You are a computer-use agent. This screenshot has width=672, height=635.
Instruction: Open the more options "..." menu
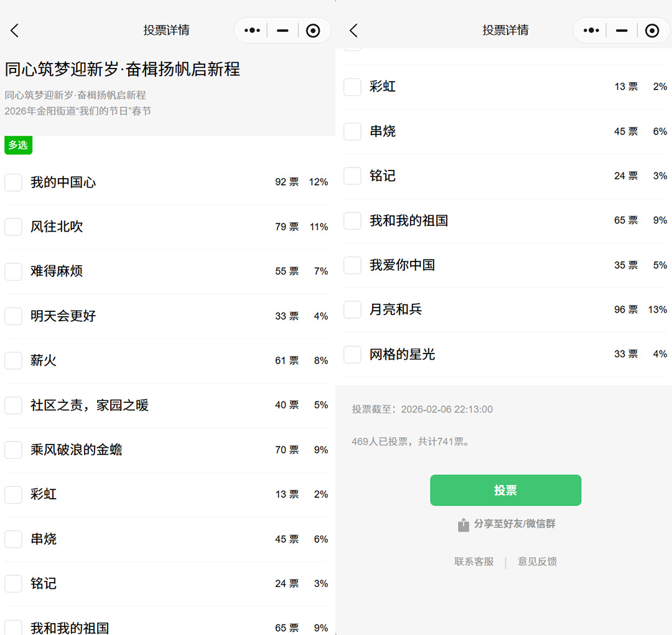click(x=251, y=30)
